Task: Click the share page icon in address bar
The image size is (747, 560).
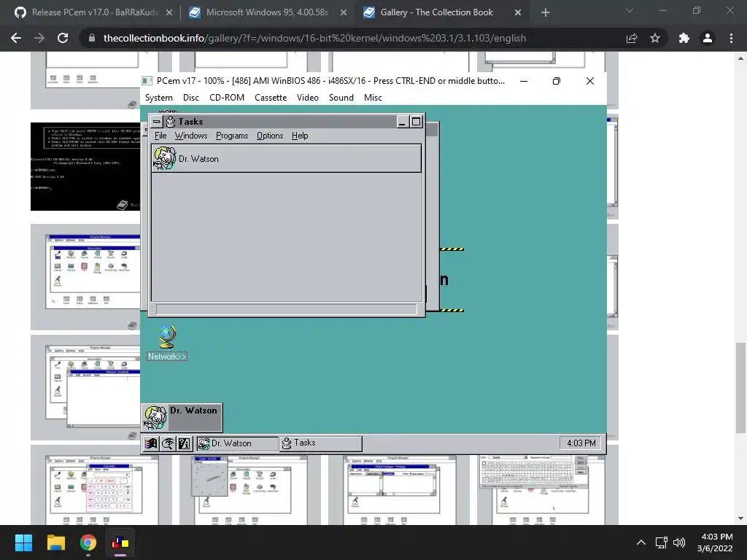Action: (x=632, y=38)
